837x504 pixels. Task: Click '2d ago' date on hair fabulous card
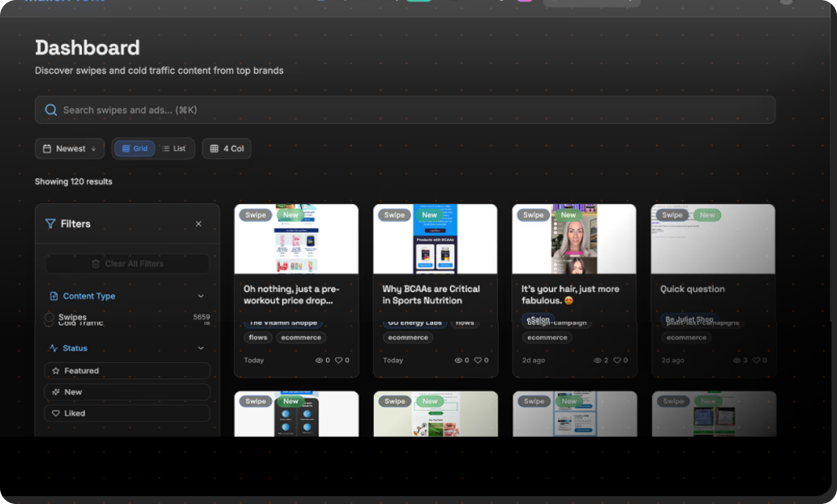(x=534, y=361)
